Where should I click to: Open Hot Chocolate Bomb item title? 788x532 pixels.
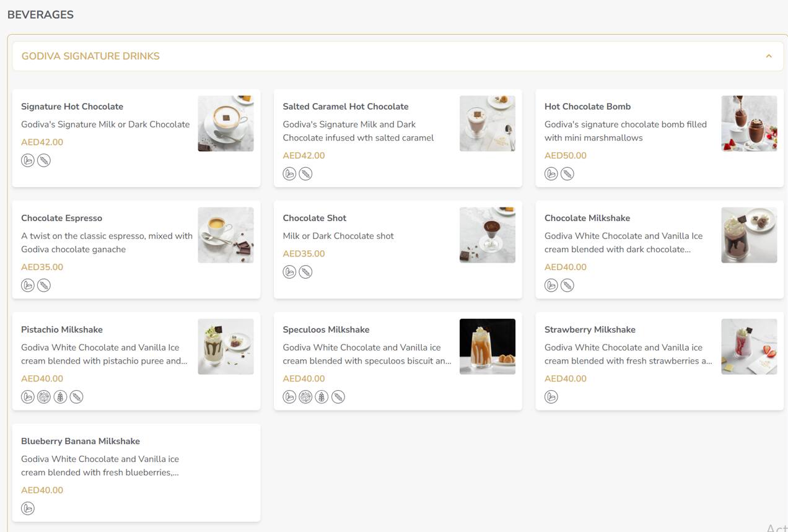(x=587, y=107)
